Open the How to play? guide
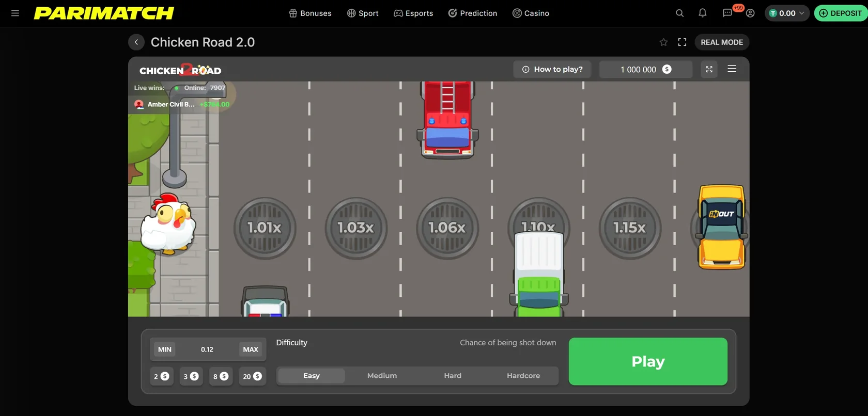Screen dimensions: 868x416 pyautogui.click(x=552, y=69)
